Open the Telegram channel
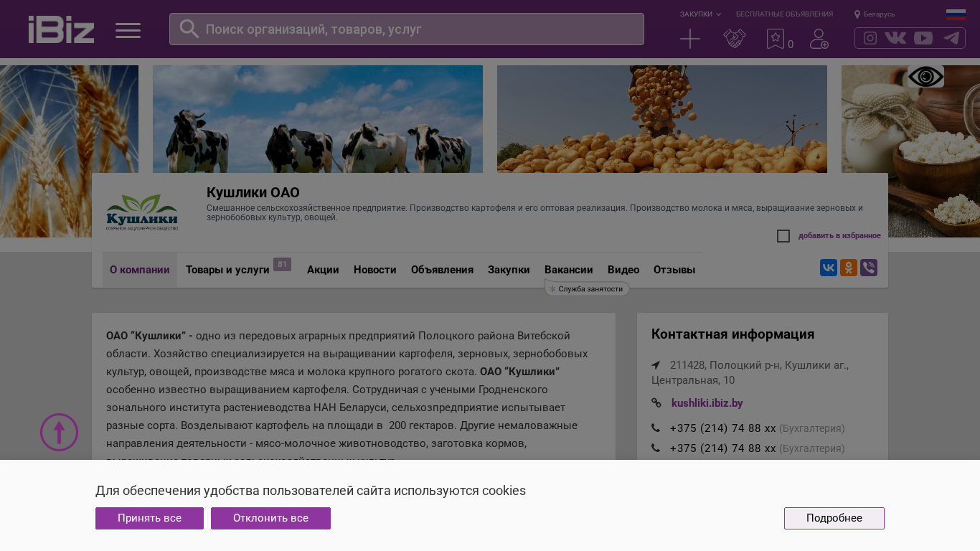The height and width of the screenshot is (551, 980). tap(951, 38)
